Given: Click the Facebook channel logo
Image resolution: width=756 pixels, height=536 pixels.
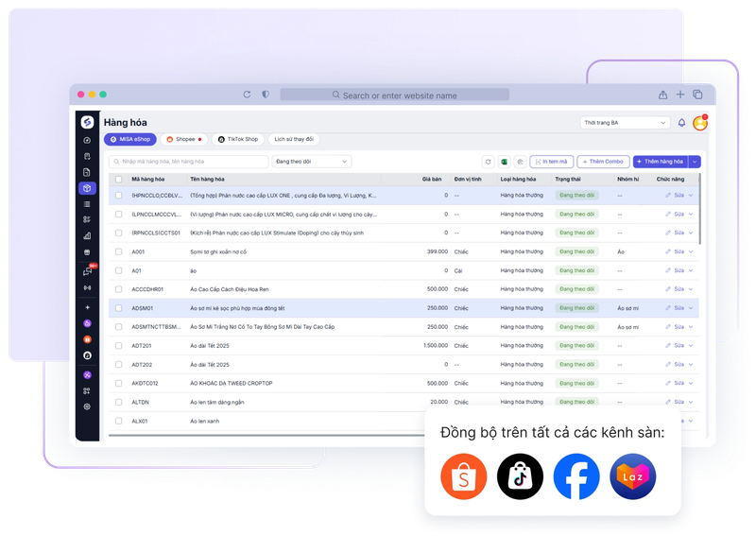Looking at the screenshot, I should [x=576, y=476].
